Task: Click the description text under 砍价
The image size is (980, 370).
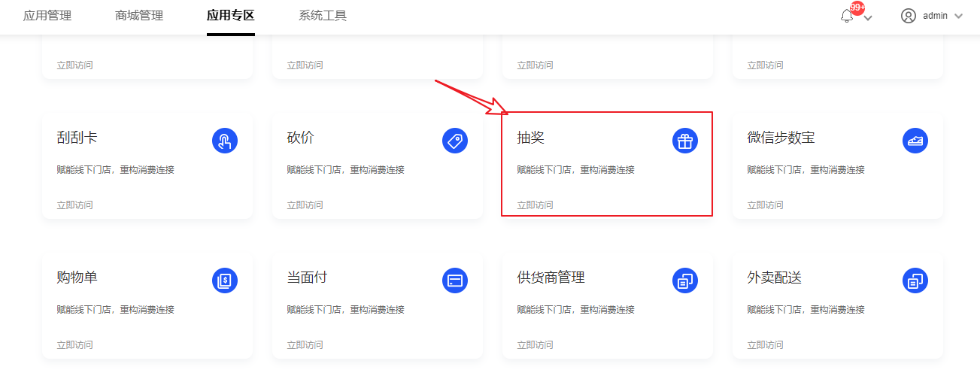Action: pyautogui.click(x=346, y=170)
